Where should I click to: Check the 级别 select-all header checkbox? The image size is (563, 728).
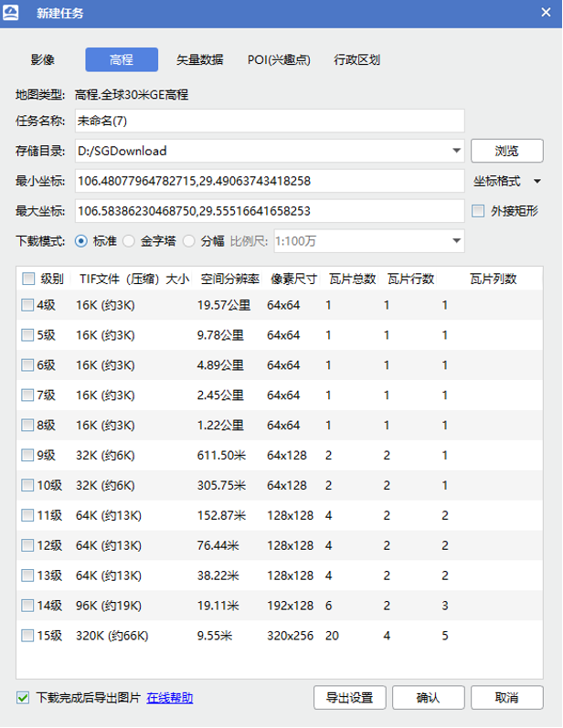(28, 279)
